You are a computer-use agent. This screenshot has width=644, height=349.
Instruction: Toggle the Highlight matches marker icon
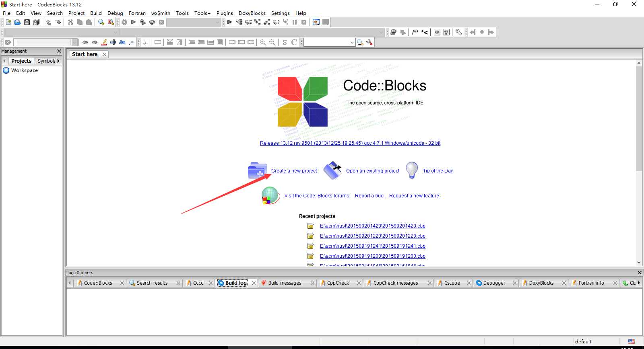pos(104,42)
